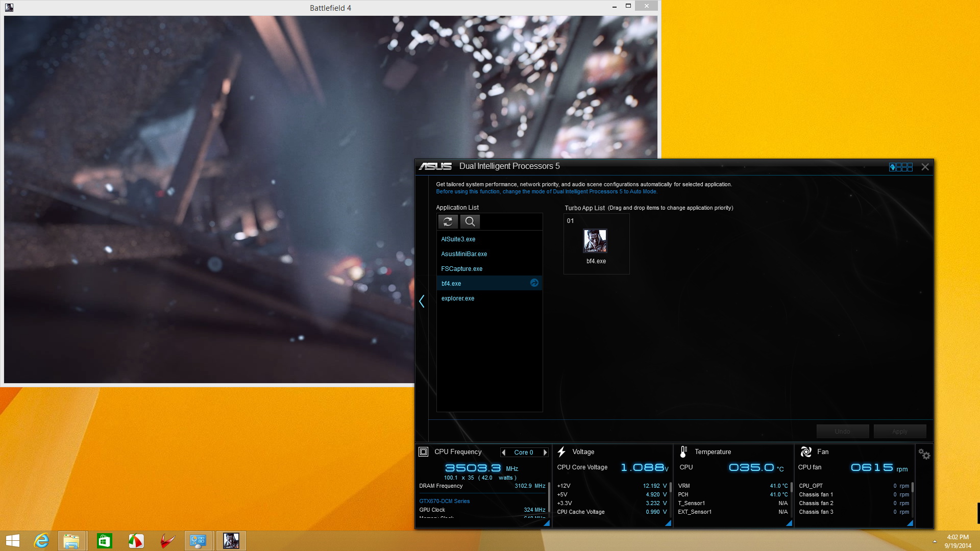Viewport: 980px width, 551px height.
Task: Click the +12V voltage row
Action: pyautogui.click(x=611, y=486)
